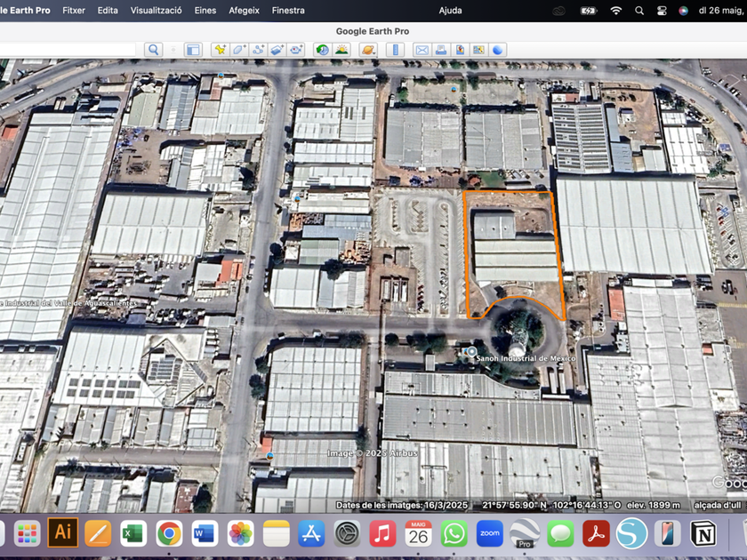Select the Add Path tool

[x=258, y=50]
